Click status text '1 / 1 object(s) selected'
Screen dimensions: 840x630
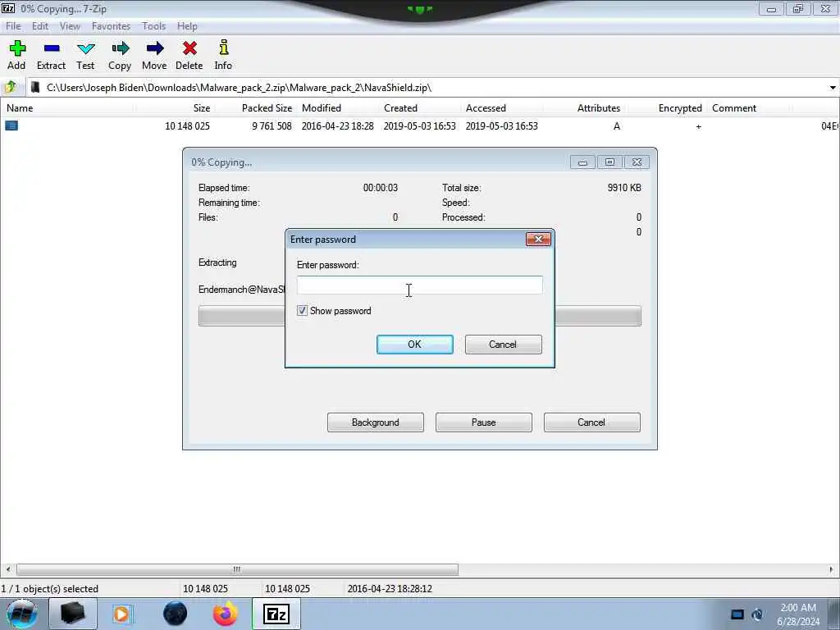50,589
